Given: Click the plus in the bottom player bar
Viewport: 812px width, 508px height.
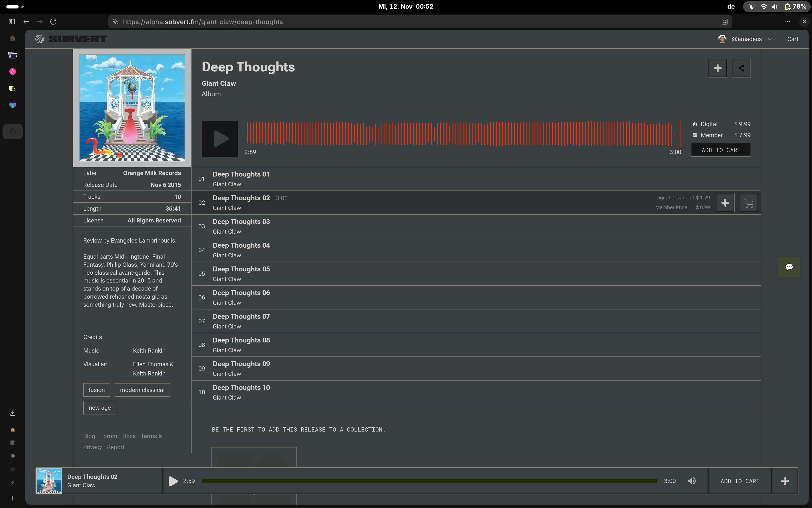Looking at the screenshot, I should tap(785, 481).
